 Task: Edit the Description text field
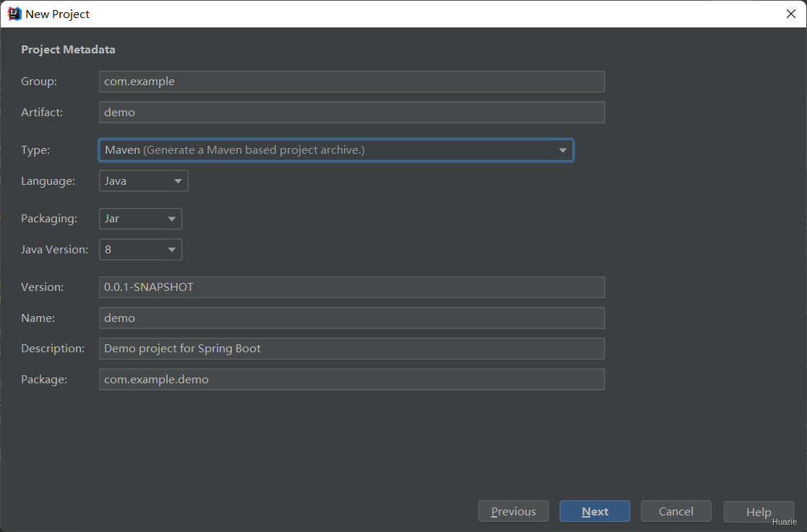(x=352, y=349)
